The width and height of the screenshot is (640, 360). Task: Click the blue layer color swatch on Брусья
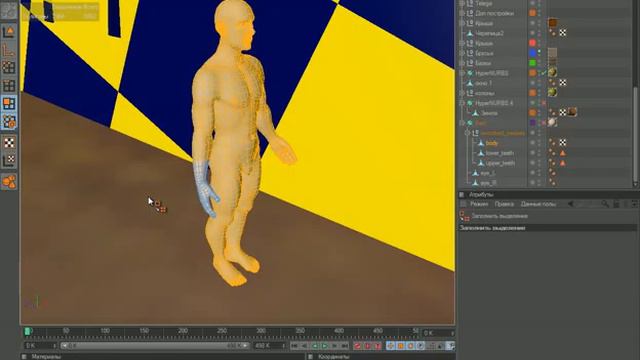pyautogui.click(x=533, y=53)
